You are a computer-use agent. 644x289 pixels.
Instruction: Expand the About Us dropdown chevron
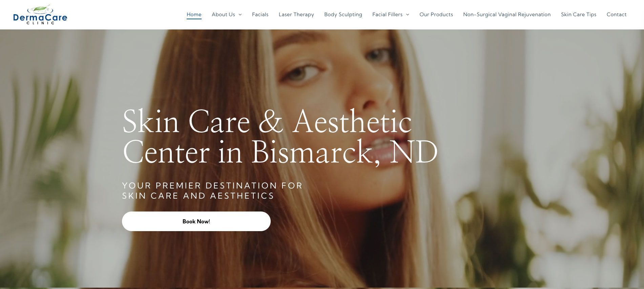[x=240, y=15]
